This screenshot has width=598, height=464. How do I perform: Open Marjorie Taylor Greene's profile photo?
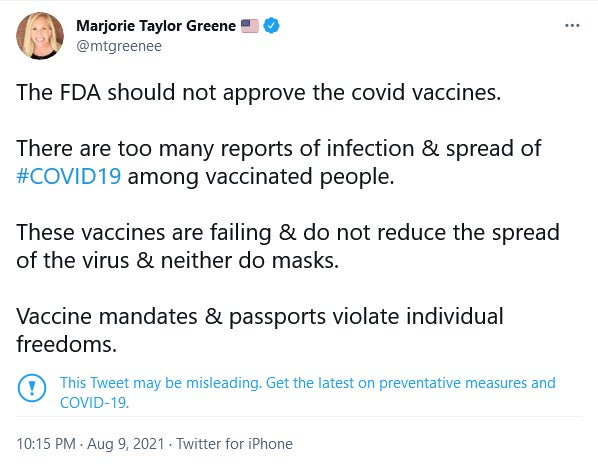point(40,36)
